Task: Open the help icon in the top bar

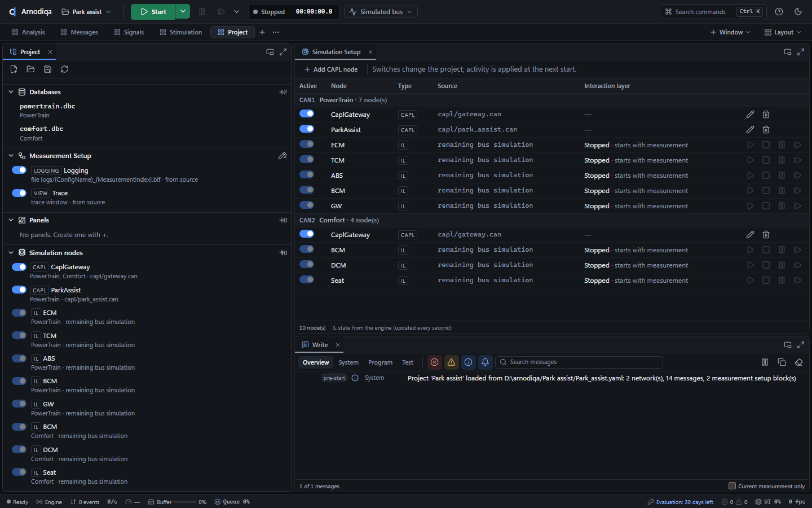Action: (x=779, y=12)
